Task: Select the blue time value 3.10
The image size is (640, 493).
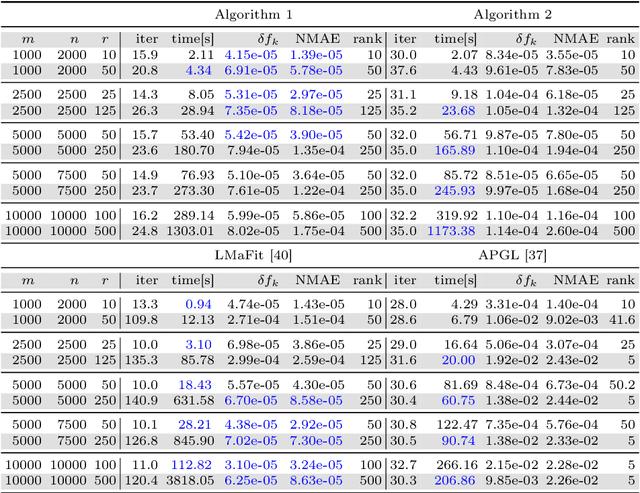Action: [x=198, y=345]
